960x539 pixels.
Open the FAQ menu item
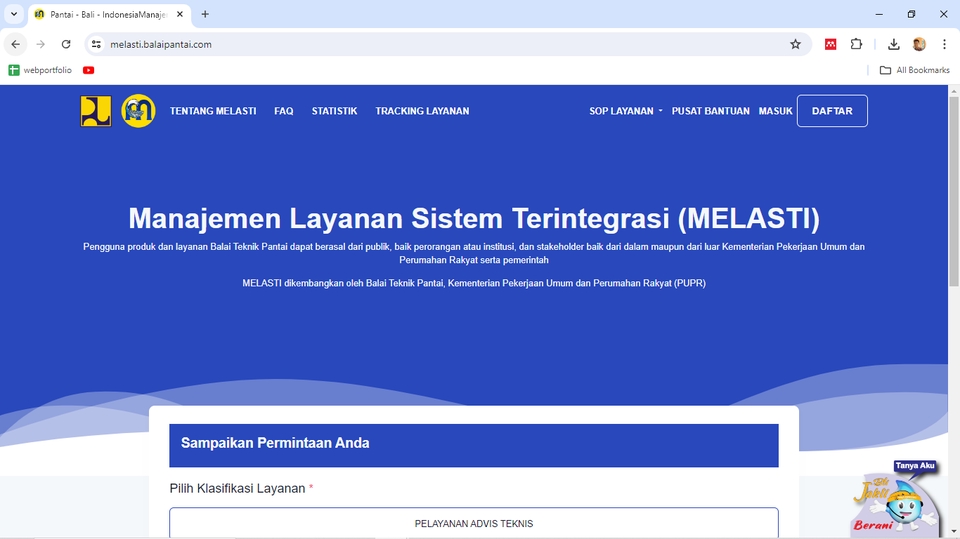point(283,111)
